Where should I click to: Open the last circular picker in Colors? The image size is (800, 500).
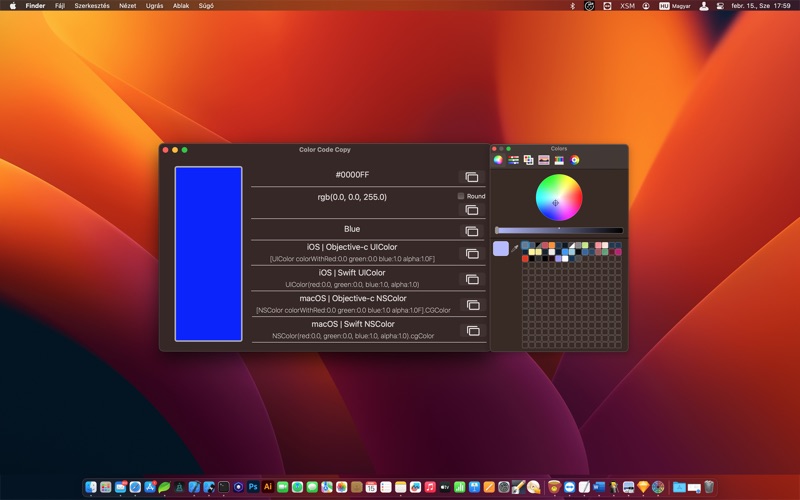(574, 160)
